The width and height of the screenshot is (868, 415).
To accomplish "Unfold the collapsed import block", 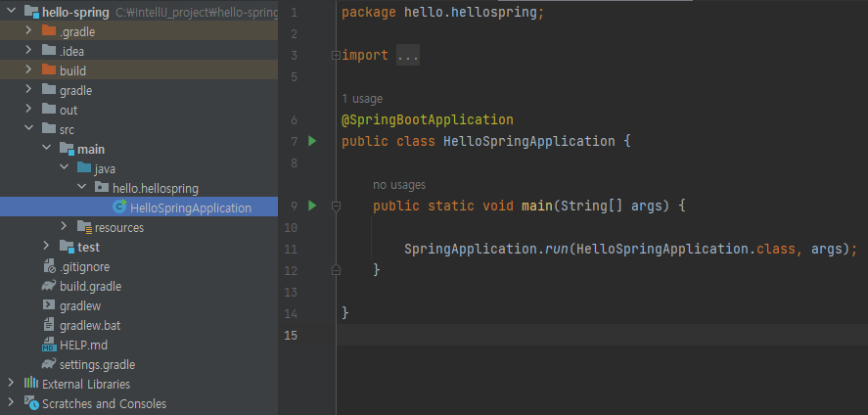I will tap(336, 56).
